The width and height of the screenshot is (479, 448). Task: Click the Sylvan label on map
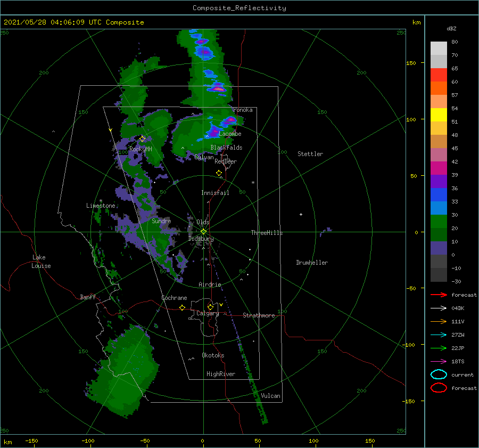click(x=204, y=157)
